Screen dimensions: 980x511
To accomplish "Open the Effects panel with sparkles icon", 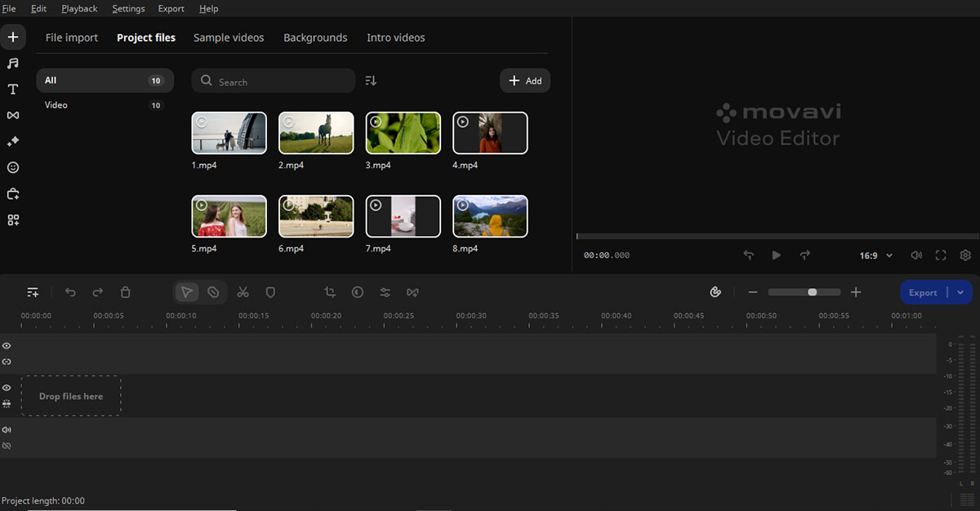I will pyautogui.click(x=12, y=141).
